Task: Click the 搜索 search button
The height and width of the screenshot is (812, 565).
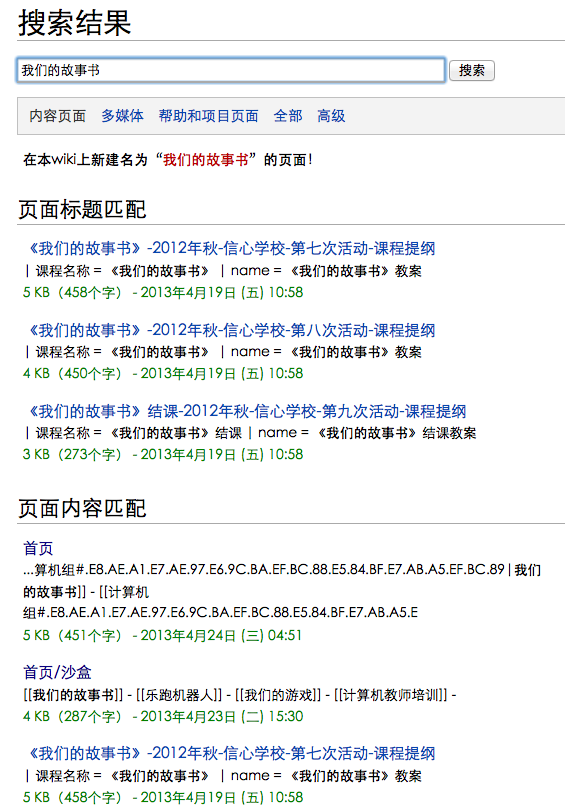Action: pyautogui.click(x=472, y=70)
